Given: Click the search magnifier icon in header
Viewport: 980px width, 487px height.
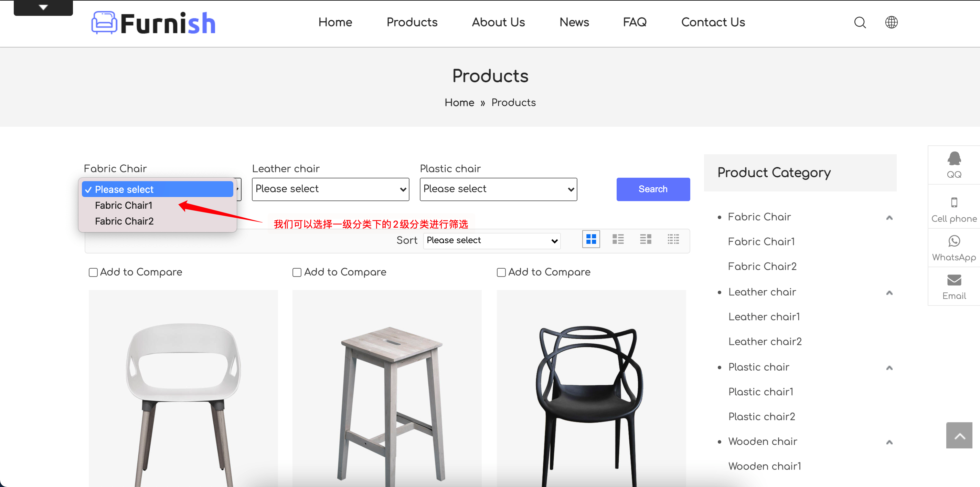Looking at the screenshot, I should [860, 22].
